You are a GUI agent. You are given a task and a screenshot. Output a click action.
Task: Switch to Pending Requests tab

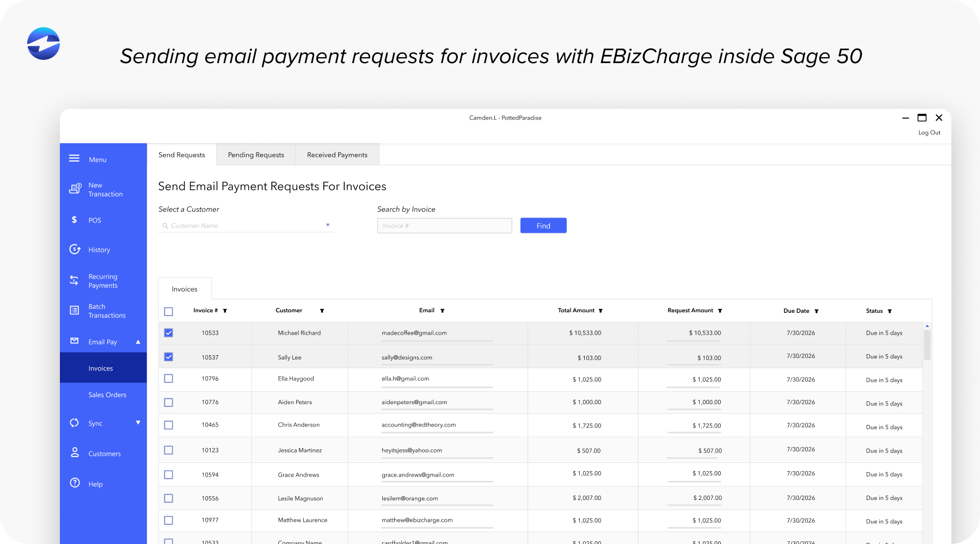point(256,154)
